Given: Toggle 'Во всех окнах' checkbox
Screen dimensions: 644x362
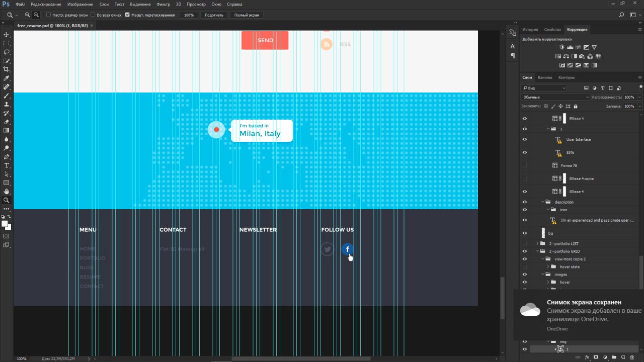Looking at the screenshot, I should click(x=93, y=15).
